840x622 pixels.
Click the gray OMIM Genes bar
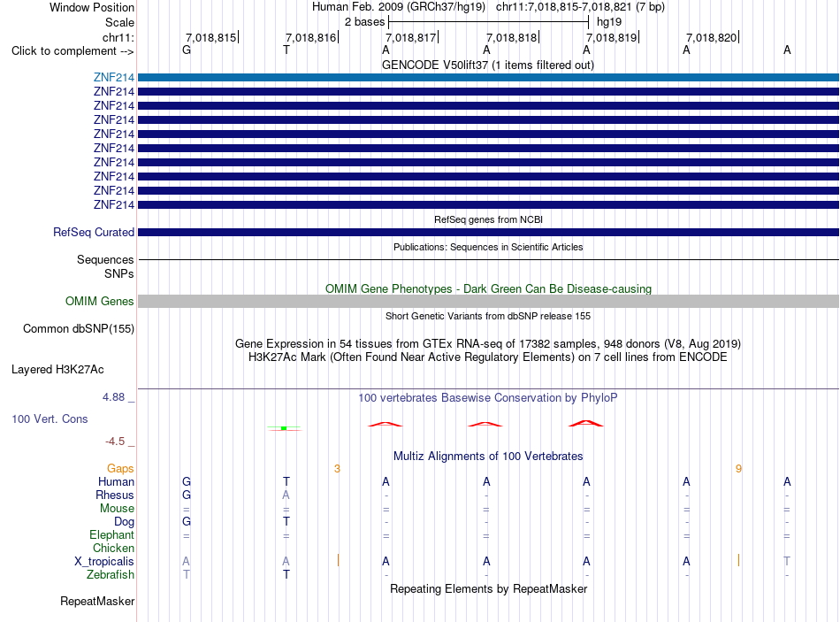[x=488, y=302]
